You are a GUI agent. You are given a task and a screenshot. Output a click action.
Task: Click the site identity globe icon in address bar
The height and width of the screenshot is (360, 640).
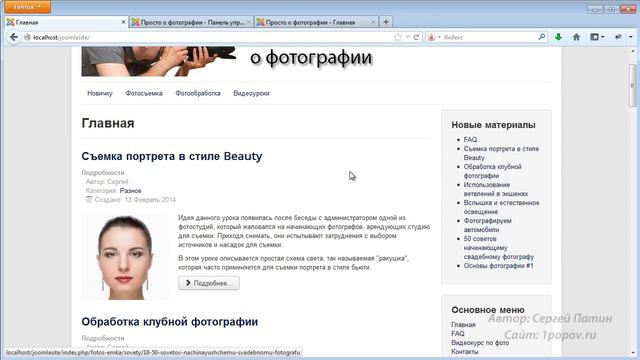27,37
